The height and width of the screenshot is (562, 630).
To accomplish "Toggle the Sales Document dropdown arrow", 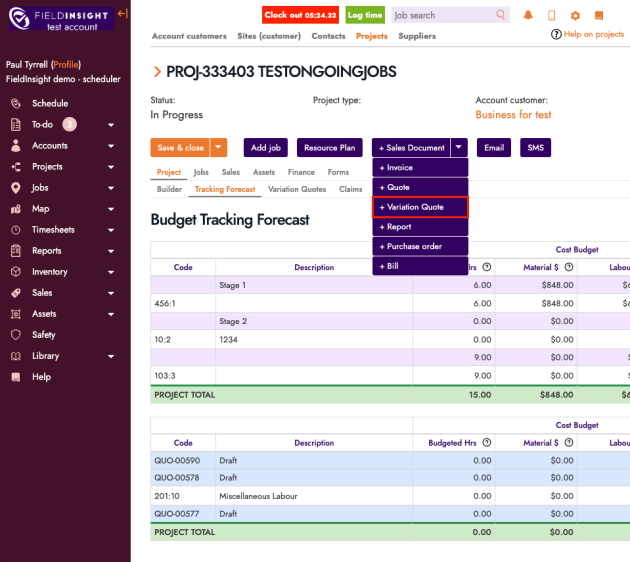I will pos(459,147).
